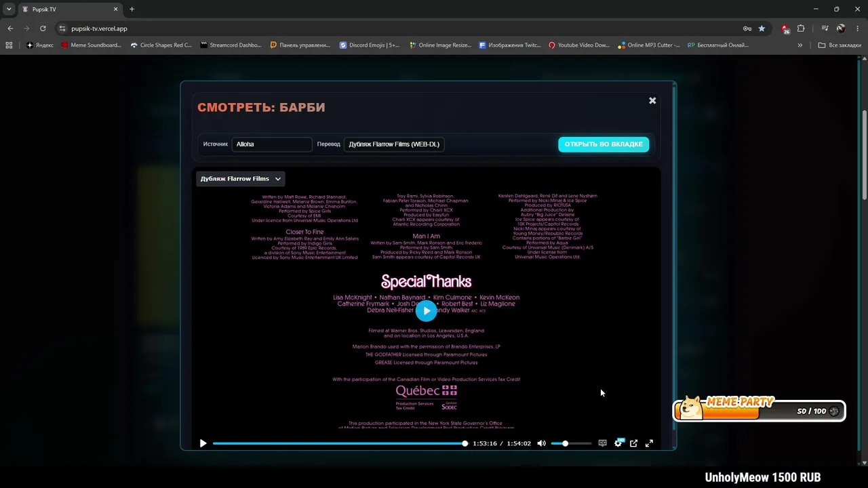Open the video in picture-in-picture popout

pyautogui.click(x=633, y=443)
